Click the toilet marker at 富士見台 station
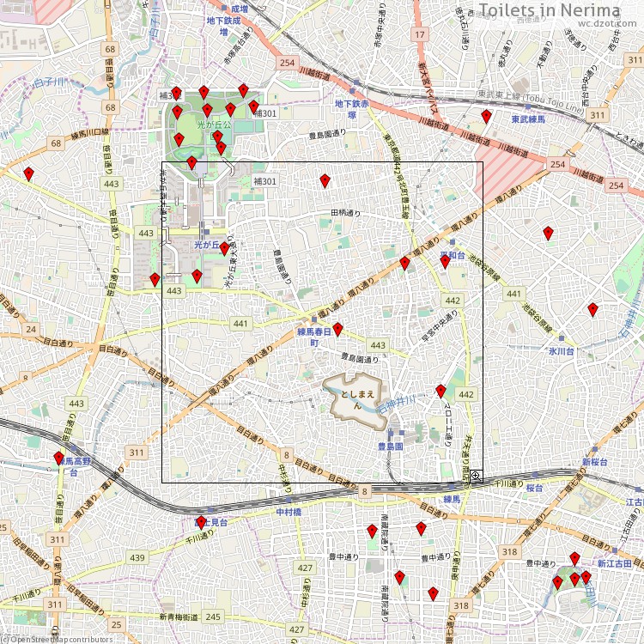This screenshot has width=644, height=644. point(201,521)
